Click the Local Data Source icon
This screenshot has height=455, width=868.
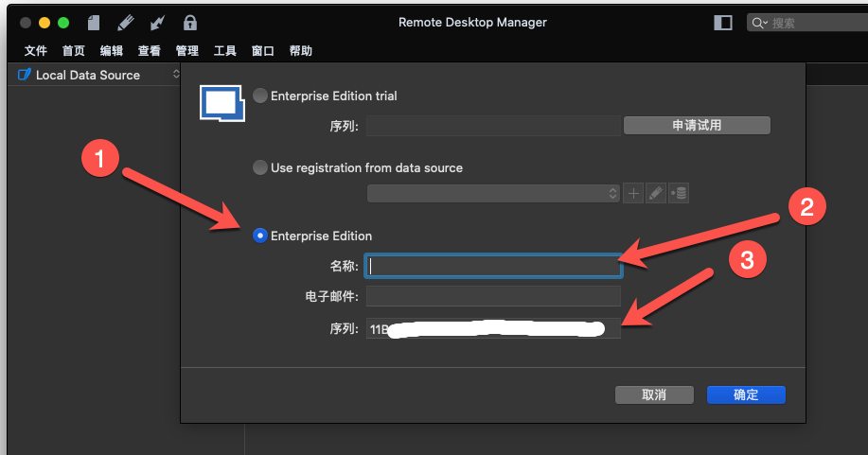[x=25, y=75]
